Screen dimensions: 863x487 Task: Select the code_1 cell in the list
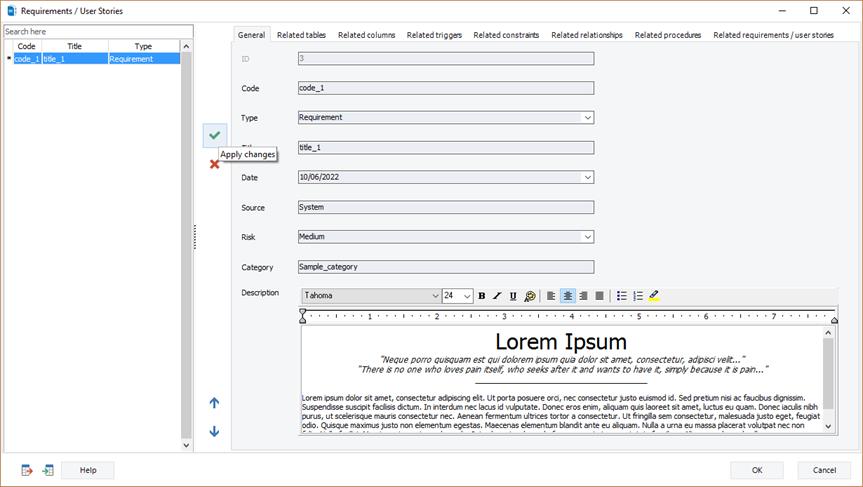coord(28,59)
